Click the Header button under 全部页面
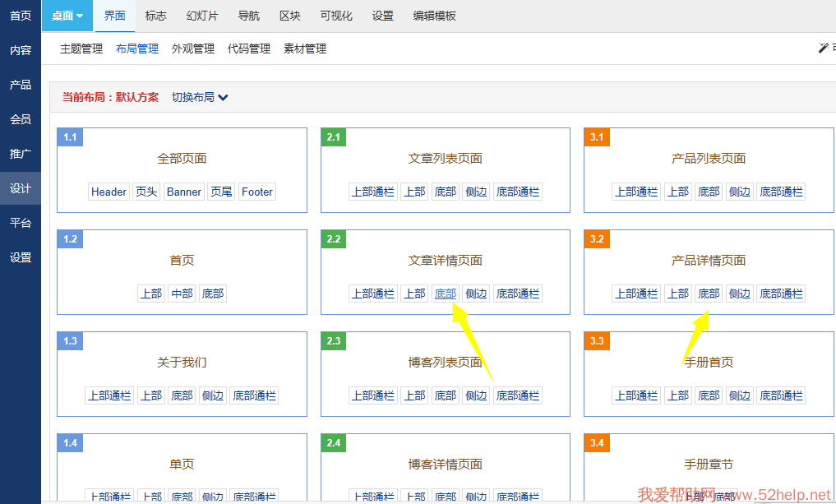 pyautogui.click(x=109, y=192)
